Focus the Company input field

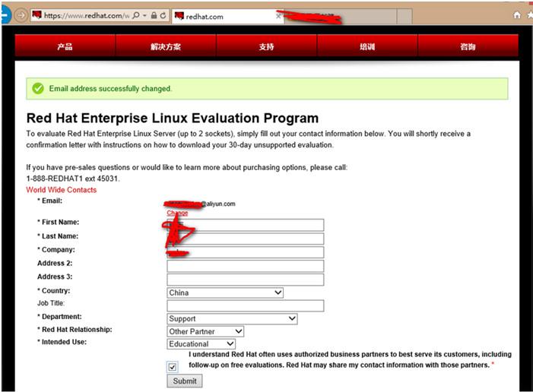point(245,252)
